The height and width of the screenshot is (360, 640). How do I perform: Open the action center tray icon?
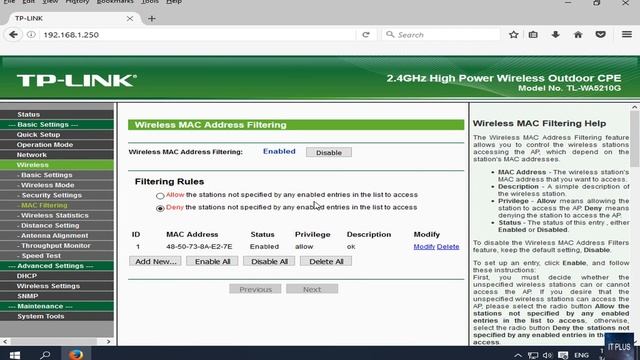pos(563,356)
